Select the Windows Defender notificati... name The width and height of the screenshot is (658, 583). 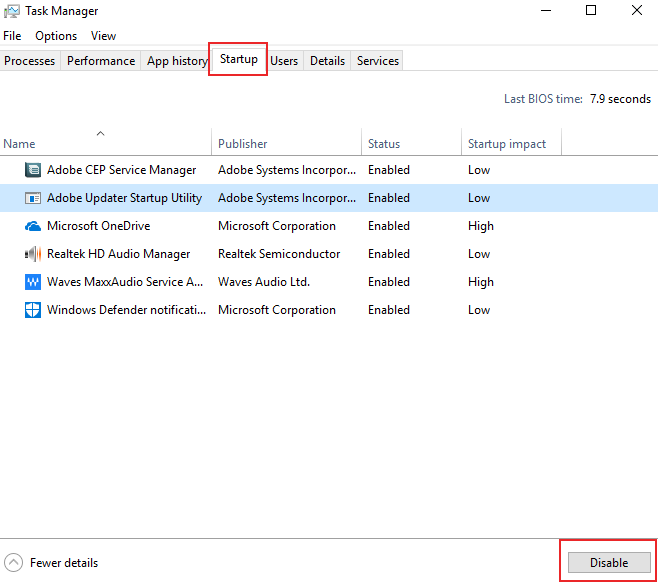[126, 310]
